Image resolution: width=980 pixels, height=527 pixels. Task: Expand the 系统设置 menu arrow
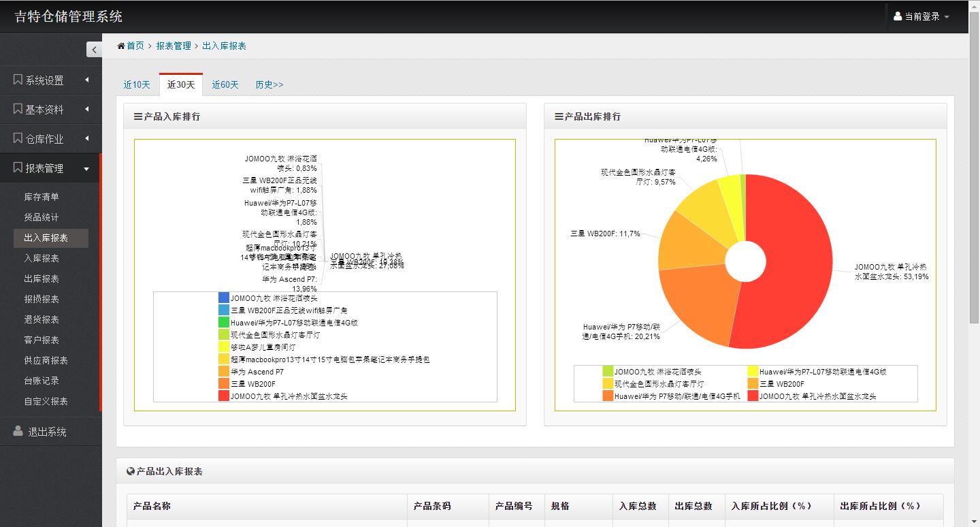(86, 80)
